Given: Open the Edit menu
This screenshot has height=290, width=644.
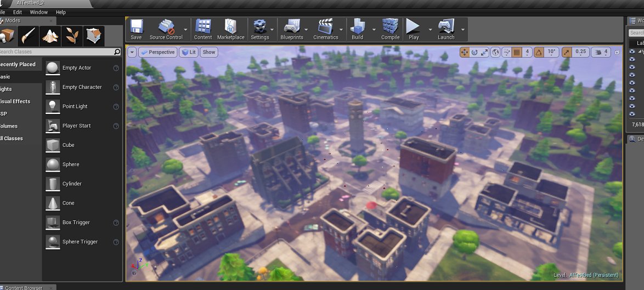Looking at the screenshot, I should [17, 12].
